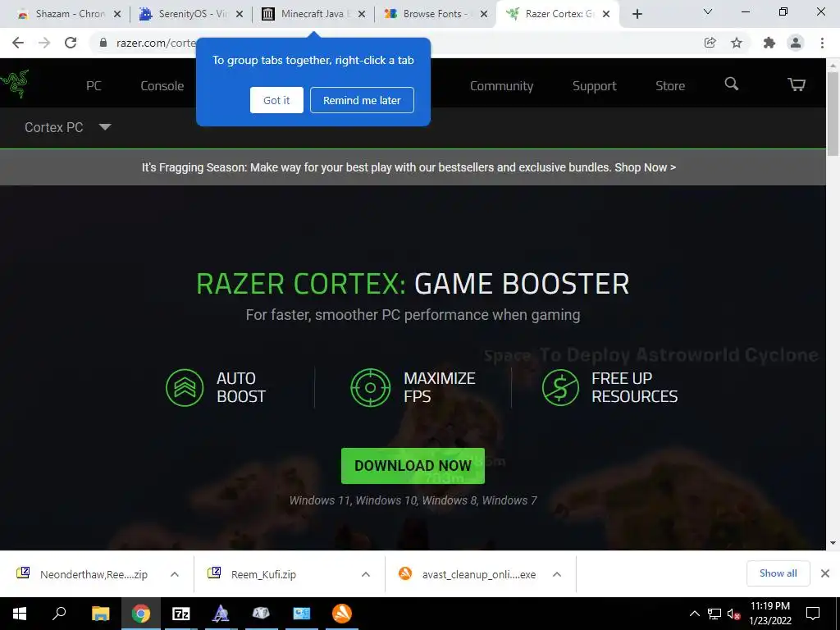840x630 pixels.
Task: Open the tab search chevron in Chrome
Action: click(708, 11)
